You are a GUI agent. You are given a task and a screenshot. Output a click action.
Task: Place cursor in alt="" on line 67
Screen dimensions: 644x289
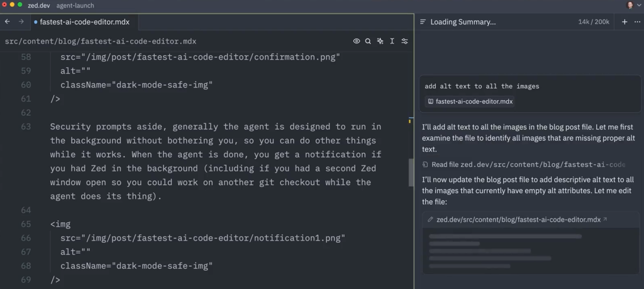point(75,252)
